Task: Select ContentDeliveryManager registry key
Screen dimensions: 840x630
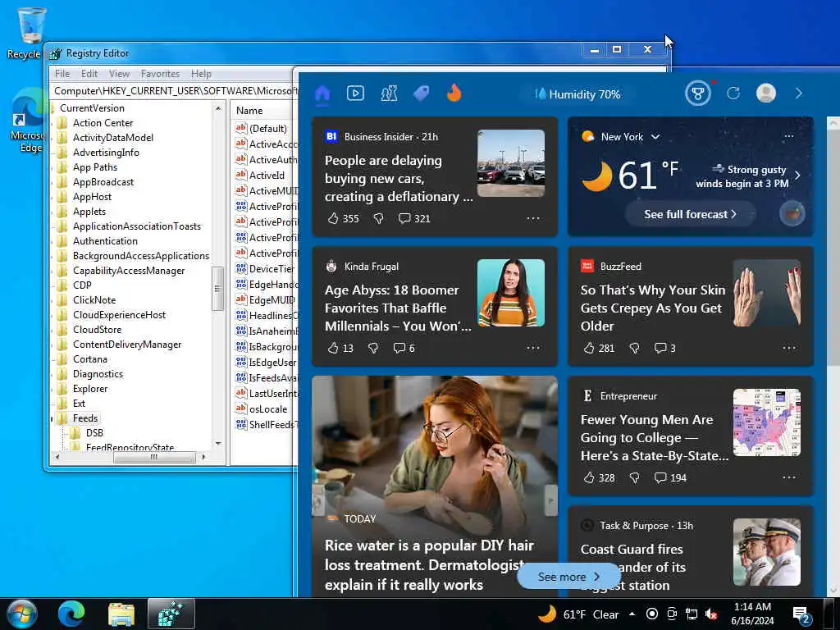Action: (x=127, y=345)
